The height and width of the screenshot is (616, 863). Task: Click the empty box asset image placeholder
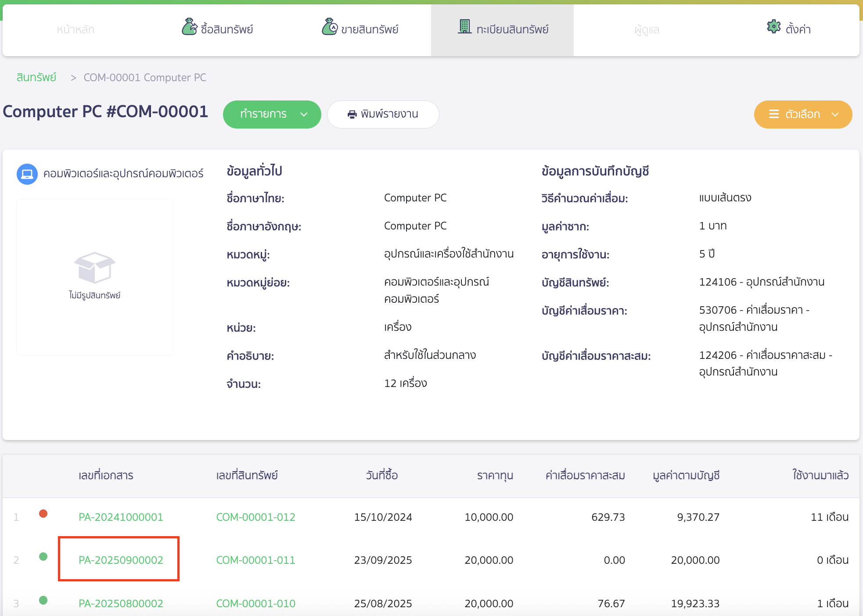point(95,268)
